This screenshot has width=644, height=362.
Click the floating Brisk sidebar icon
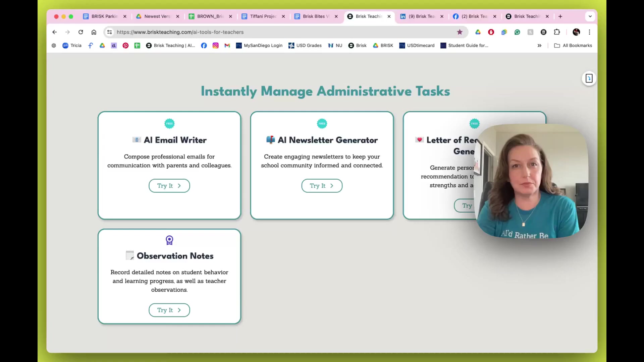point(589,78)
